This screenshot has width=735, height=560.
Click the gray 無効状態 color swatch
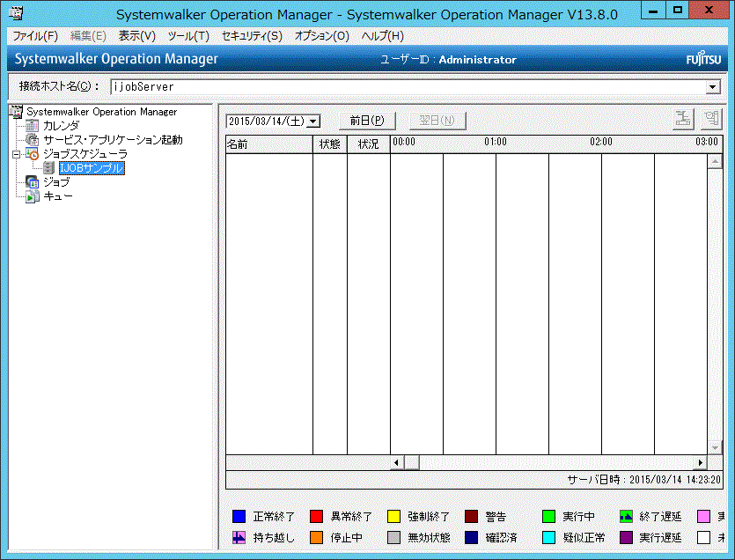[x=393, y=537]
